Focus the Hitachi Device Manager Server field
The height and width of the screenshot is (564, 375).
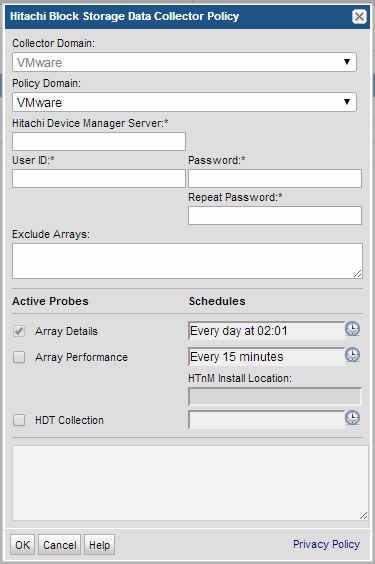point(99,141)
